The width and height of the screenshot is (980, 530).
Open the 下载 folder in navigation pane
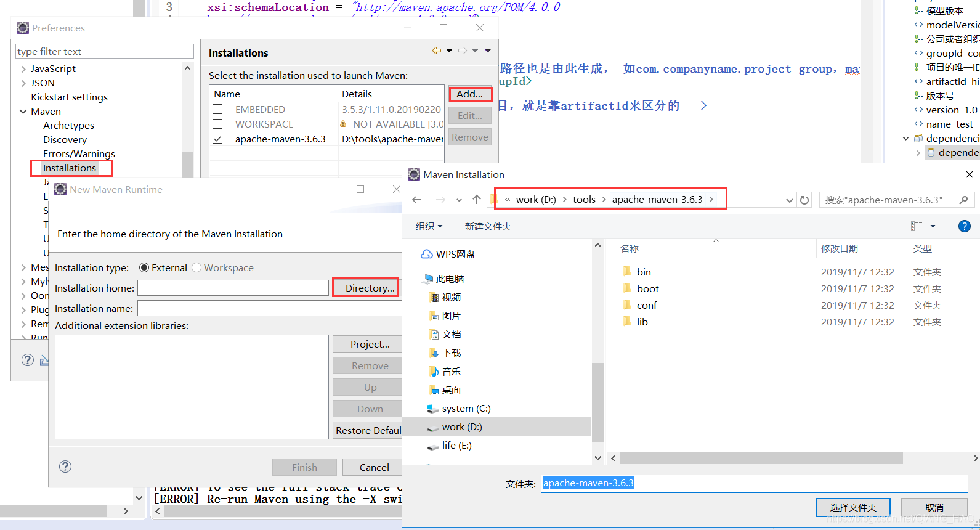pyautogui.click(x=445, y=353)
